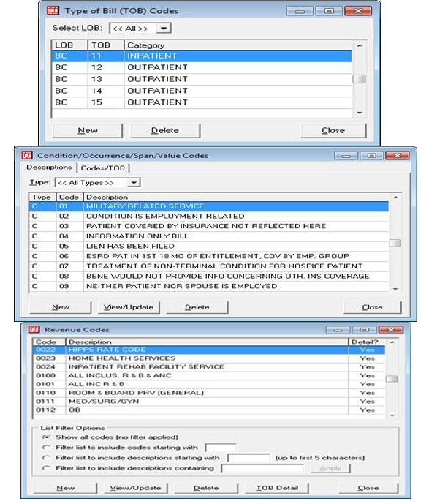The height and width of the screenshot is (504, 429).
Task: Select Show all codes radio option
Action: pyautogui.click(x=46, y=437)
